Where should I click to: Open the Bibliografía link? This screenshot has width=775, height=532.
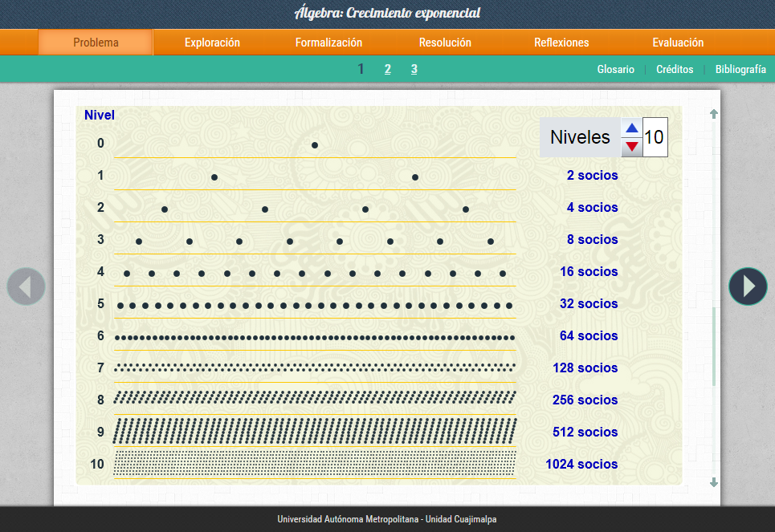tap(740, 70)
